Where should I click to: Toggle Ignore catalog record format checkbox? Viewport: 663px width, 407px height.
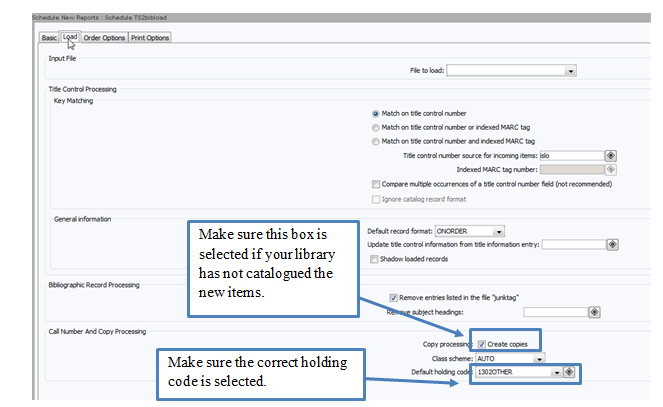pos(375,199)
